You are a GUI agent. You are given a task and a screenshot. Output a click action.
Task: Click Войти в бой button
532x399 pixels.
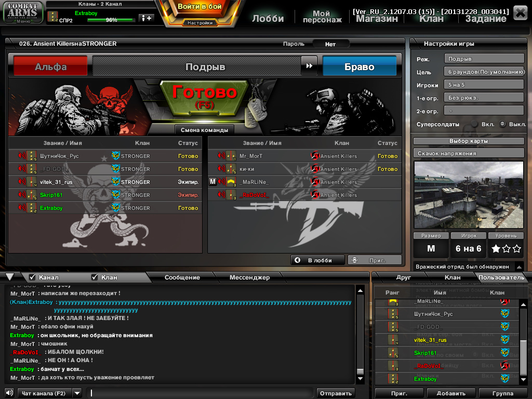pyautogui.click(x=199, y=7)
